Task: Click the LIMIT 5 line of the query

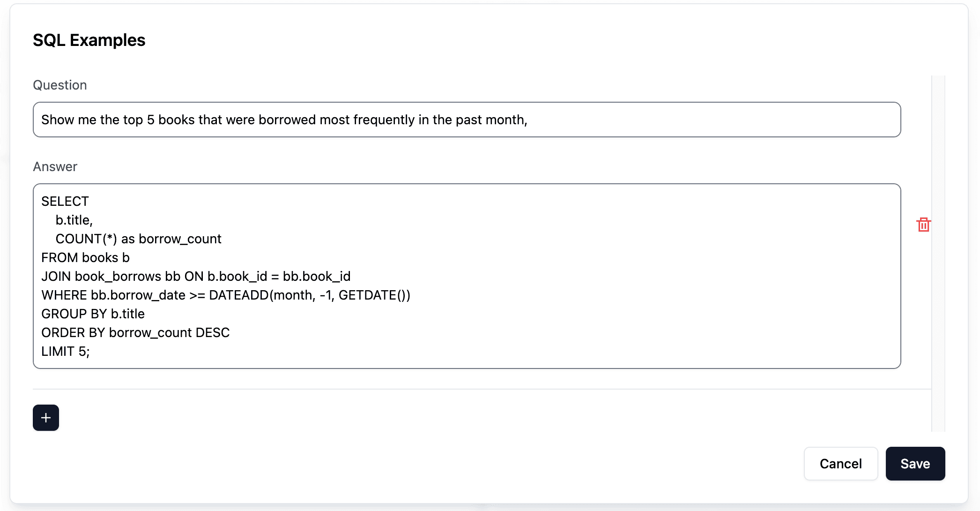Action: coord(66,351)
